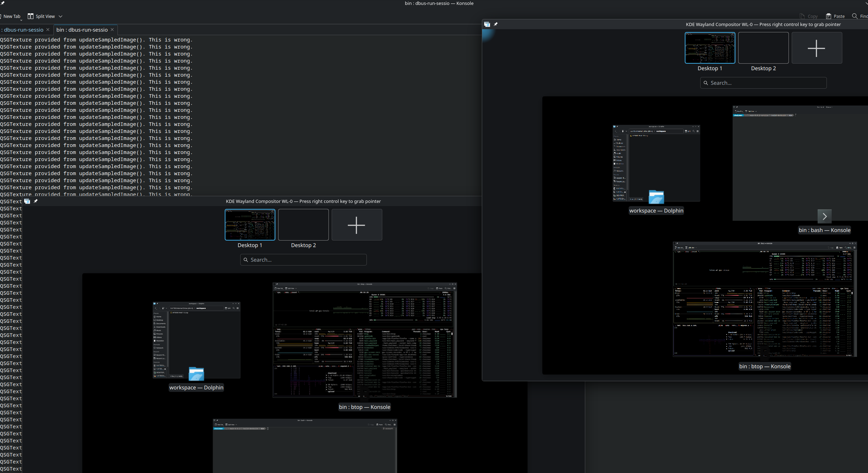Open the window menu icon in the right compositor title bar

pyautogui.click(x=487, y=24)
